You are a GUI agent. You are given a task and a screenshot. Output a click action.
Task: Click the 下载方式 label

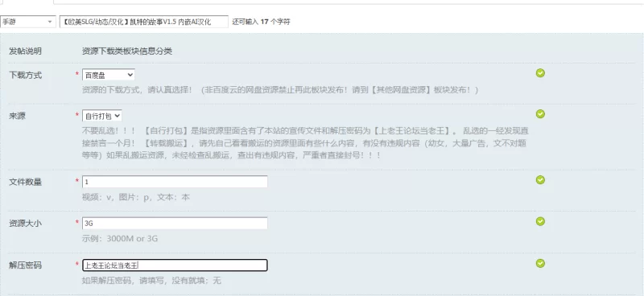point(25,75)
